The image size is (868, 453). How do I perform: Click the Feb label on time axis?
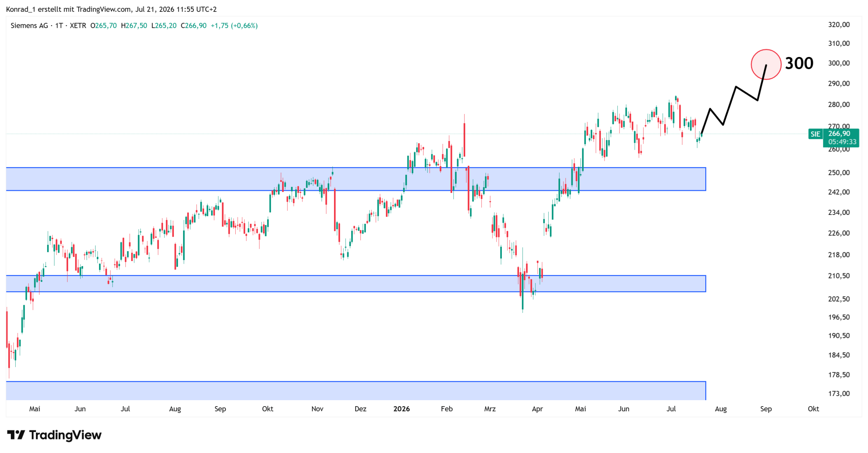[447, 409]
